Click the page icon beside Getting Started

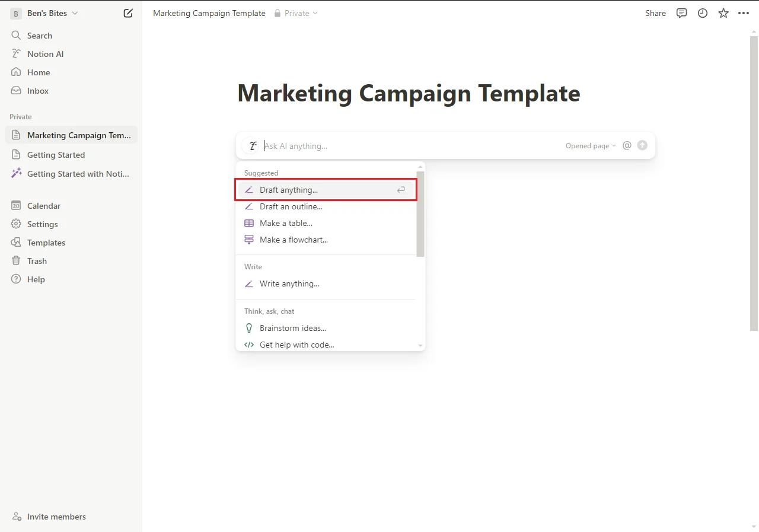tap(16, 155)
